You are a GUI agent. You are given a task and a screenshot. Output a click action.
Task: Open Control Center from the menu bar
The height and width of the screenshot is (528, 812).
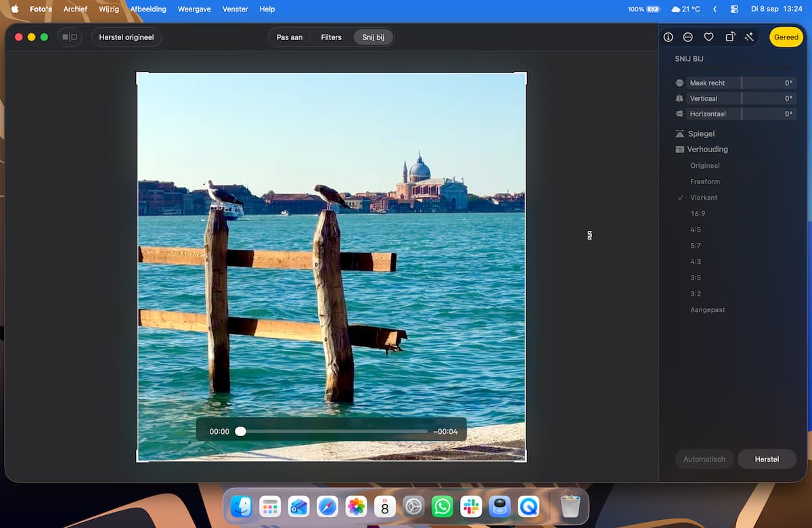tap(734, 9)
